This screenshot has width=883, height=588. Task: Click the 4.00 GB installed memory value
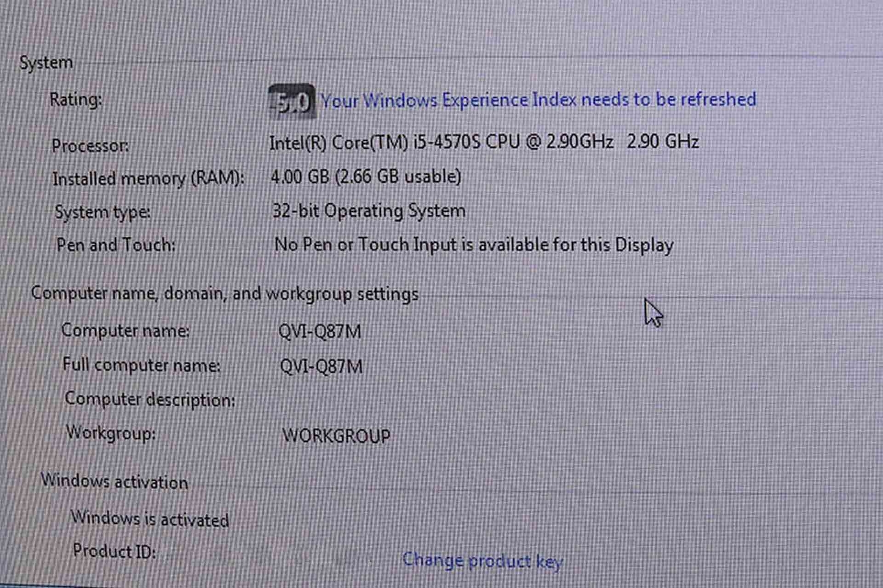pos(366,177)
